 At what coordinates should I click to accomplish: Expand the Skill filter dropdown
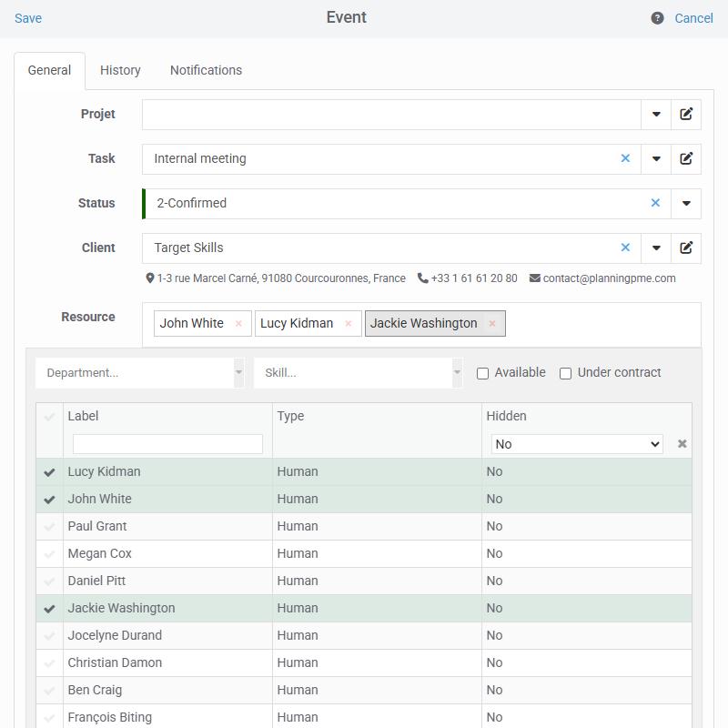click(x=458, y=373)
